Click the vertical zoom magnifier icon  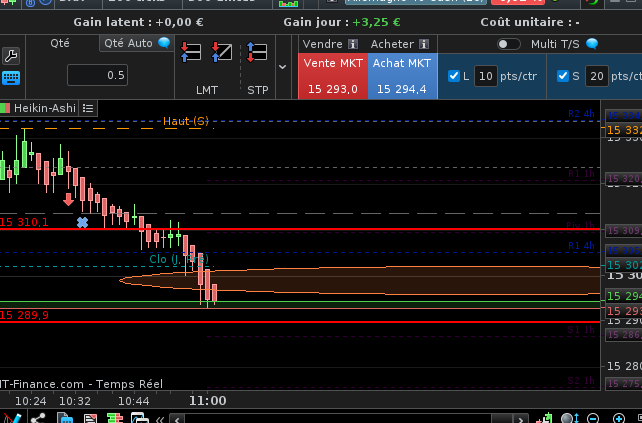pyautogui.click(x=569, y=418)
